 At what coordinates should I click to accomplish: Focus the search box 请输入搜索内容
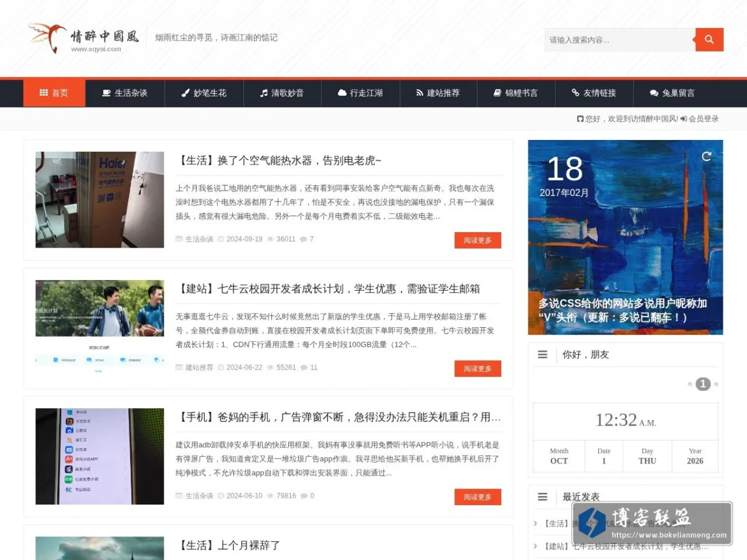click(x=620, y=40)
